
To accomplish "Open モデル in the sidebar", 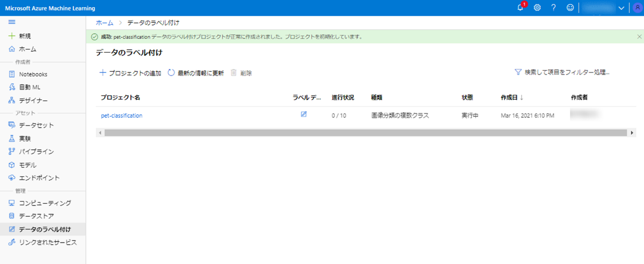I will (x=22, y=165).
